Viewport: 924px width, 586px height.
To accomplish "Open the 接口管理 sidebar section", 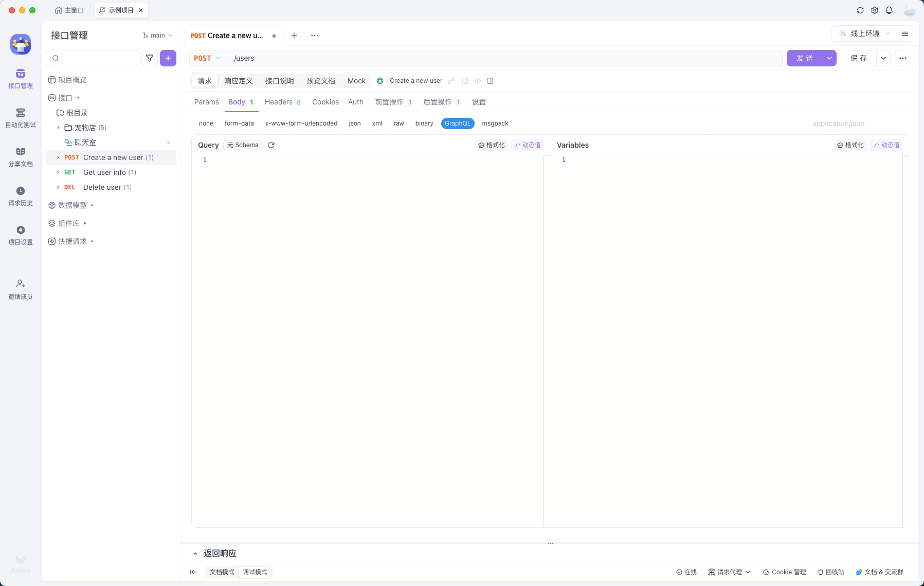I will 21,79.
